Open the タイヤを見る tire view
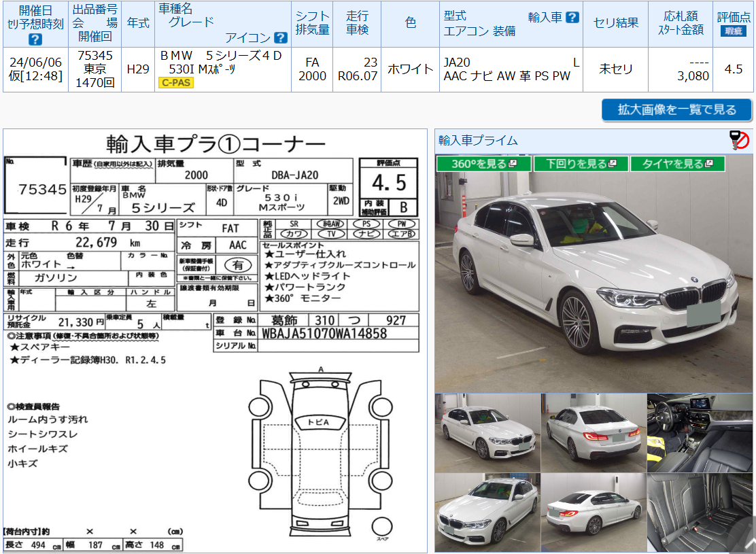The width and height of the screenshot is (756, 554). tap(672, 164)
